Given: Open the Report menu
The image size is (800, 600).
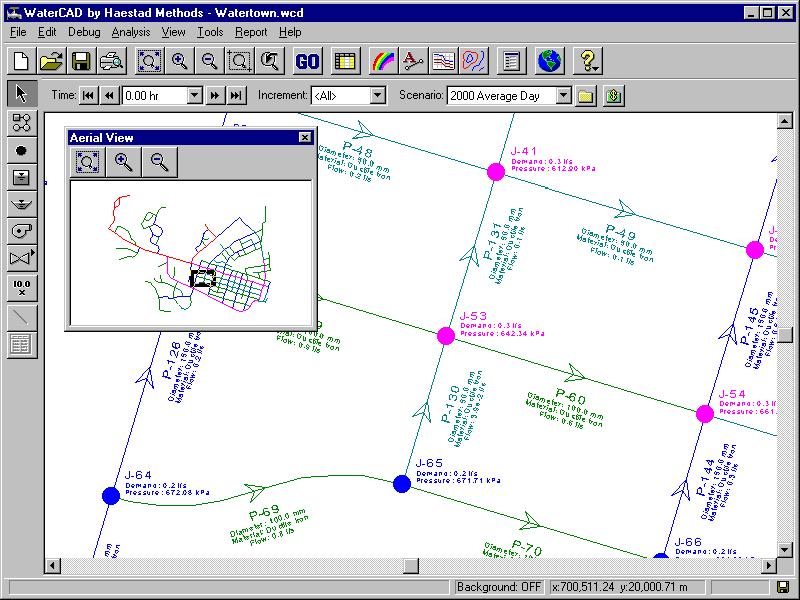Looking at the screenshot, I should tap(251, 32).
